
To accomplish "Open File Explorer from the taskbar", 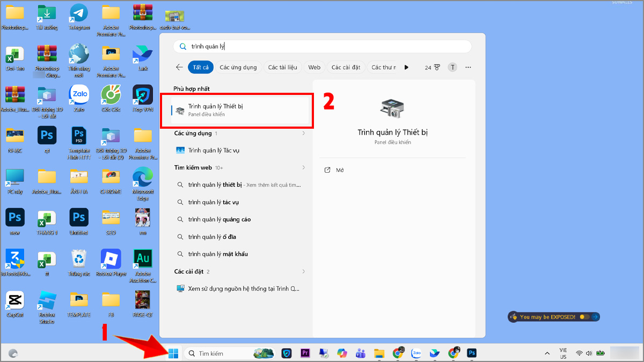I will 379,353.
